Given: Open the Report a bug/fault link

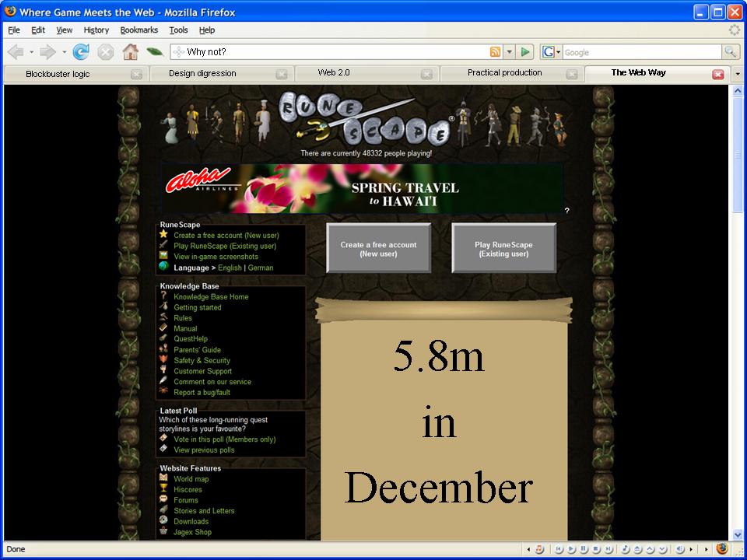Looking at the screenshot, I should pyautogui.click(x=202, y=392).
